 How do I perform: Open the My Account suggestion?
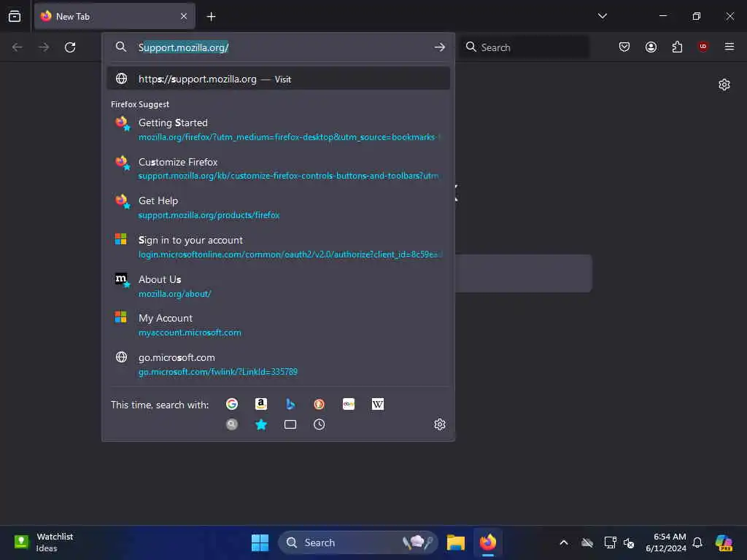(x=278, y=324)
